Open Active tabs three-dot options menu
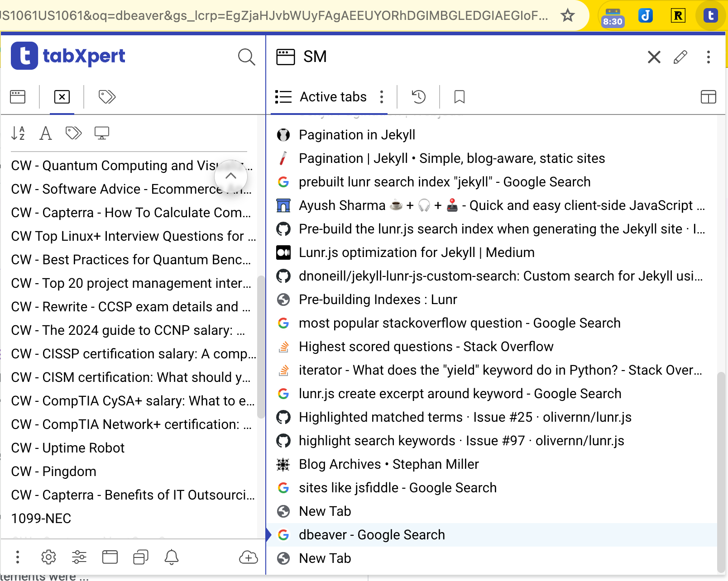 pyautogui.click(x=382, y=97)
